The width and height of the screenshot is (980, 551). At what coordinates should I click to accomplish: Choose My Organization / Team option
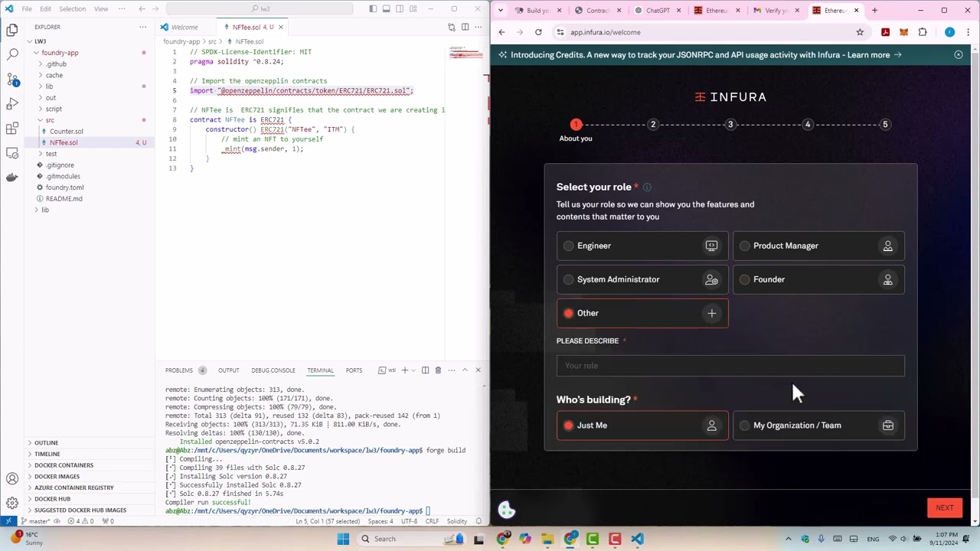tap(818, 425)
